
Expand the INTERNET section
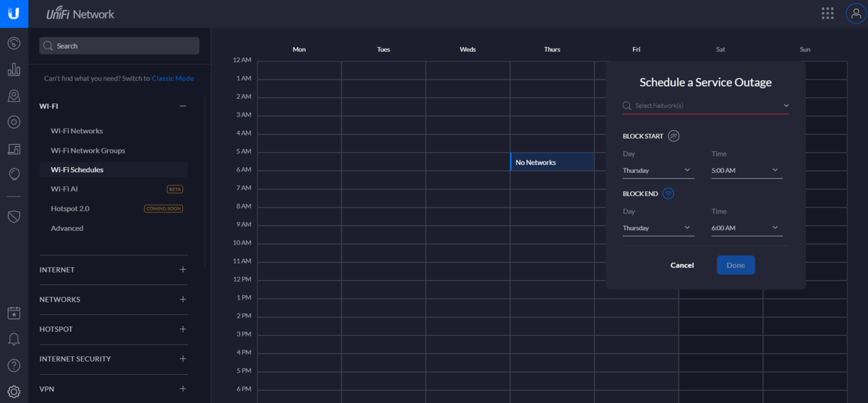pyautogui.click(x=183, y=269)
